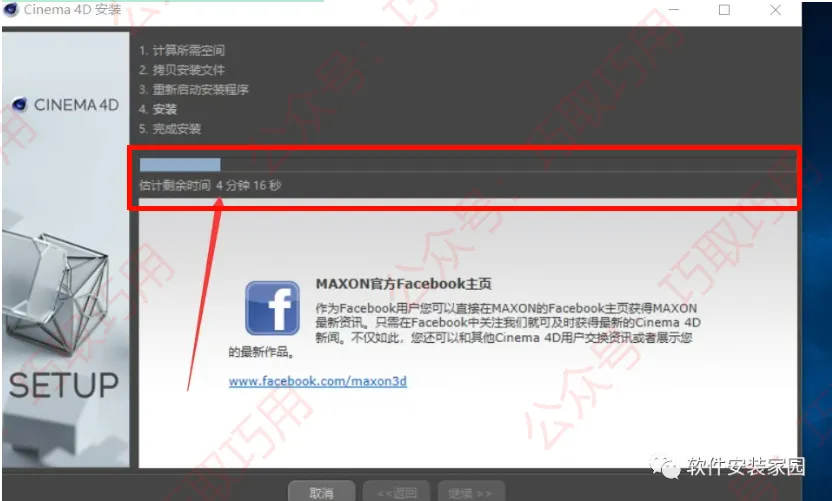
Task: Click the disabled <<返回 back button
Action: pos(396,491)
